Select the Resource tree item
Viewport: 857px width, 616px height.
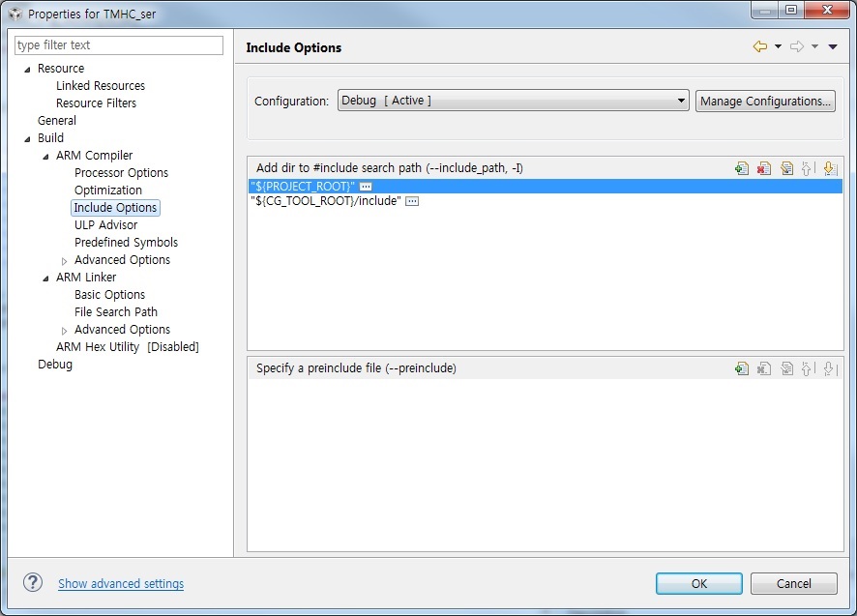(61, 69)
